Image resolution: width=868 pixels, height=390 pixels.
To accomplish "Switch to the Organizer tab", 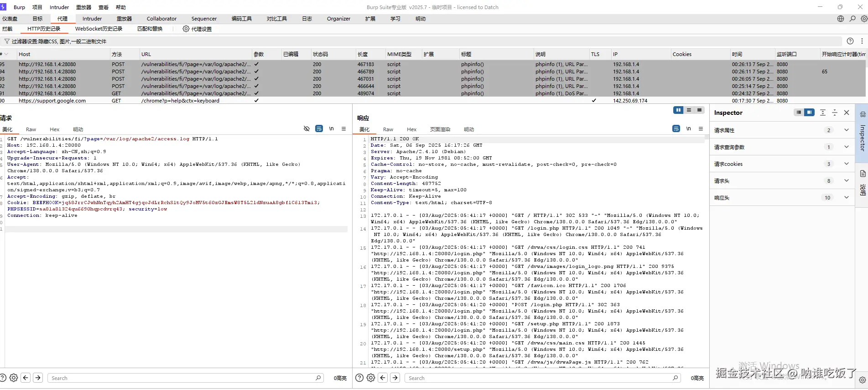I will [x=338, y=19].
